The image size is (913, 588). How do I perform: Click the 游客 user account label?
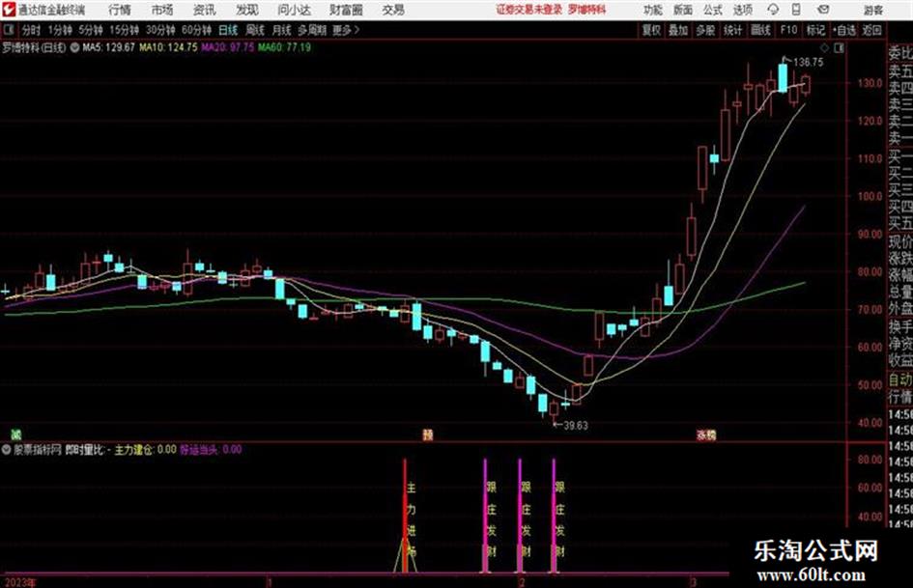click(873, 10)
